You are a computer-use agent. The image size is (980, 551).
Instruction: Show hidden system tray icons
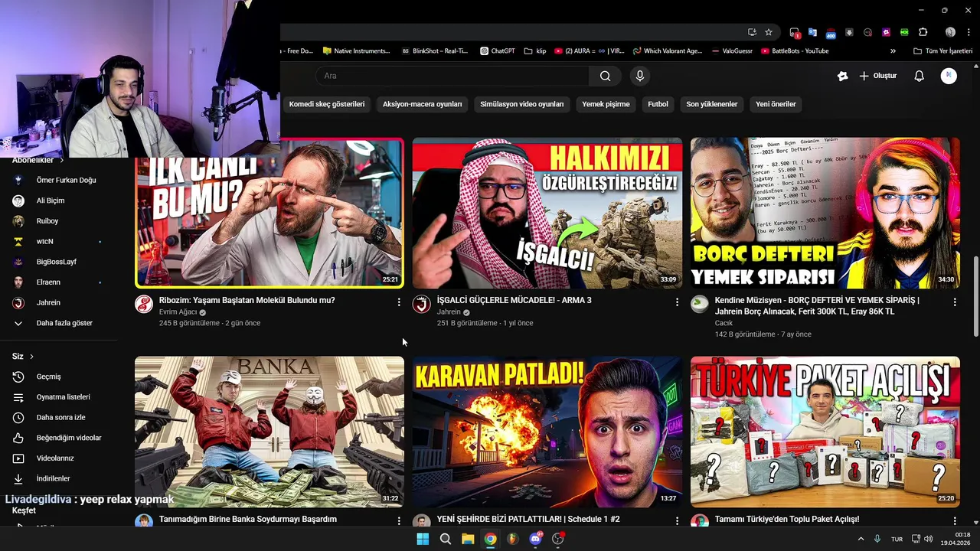(861, 539)
